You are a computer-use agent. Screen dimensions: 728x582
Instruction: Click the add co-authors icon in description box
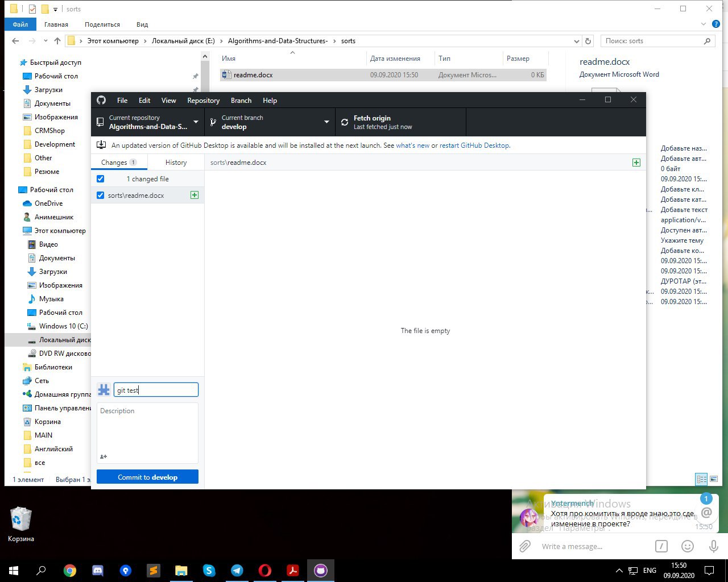(104, 456)
